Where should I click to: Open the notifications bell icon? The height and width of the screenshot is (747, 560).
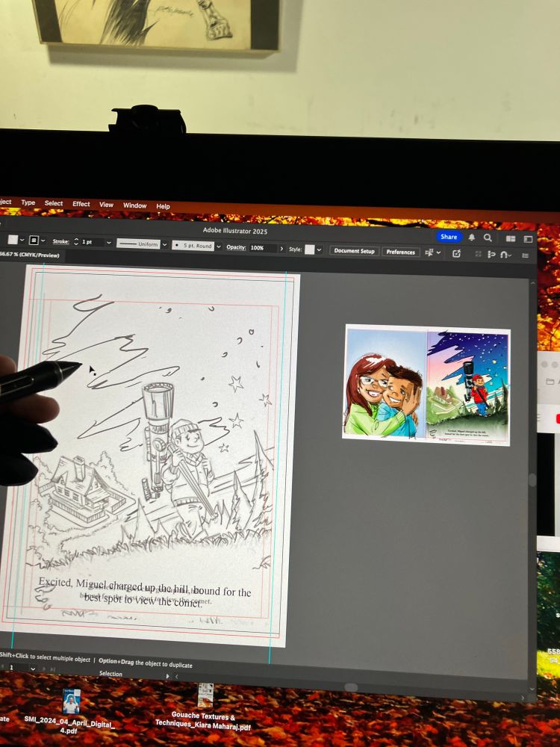pos(471,238)
